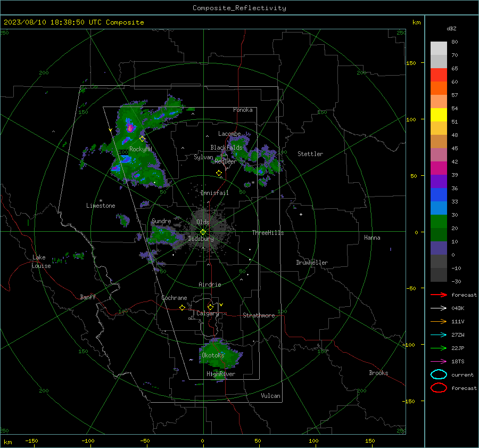Click the cyan 27ZW arrow legend icon
Image resolution: width=479 pixels, height=448 pixels.
(439, 335)
